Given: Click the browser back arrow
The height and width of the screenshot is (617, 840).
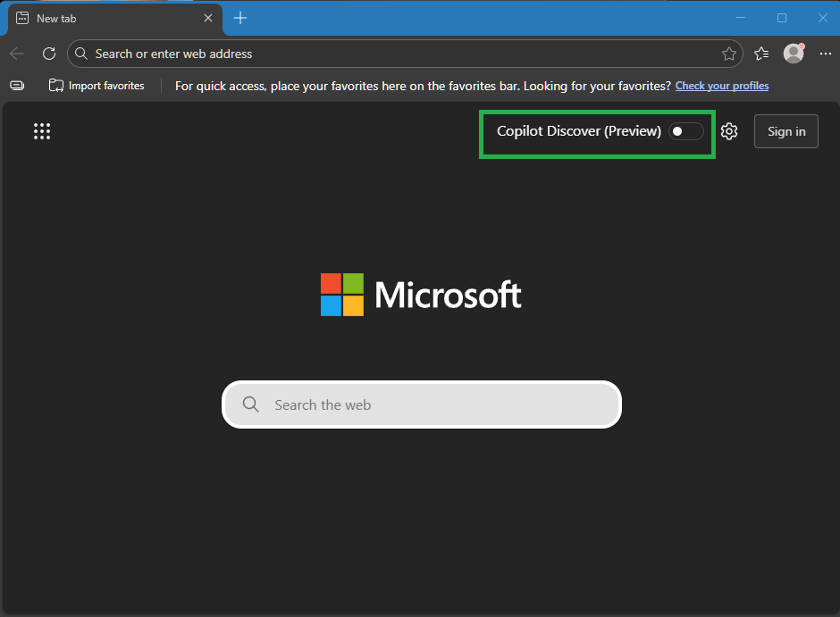Looking at the screenshot, I should 17,54.
